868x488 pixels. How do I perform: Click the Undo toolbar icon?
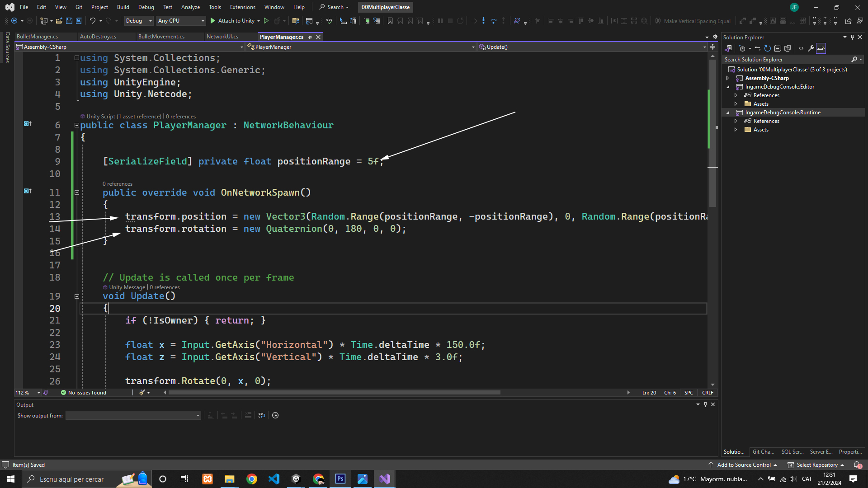(x=92, y=21)
